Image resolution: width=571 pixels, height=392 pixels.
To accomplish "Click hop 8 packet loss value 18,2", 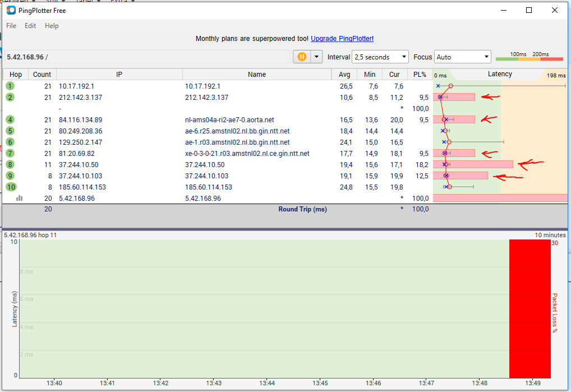I will (422, 165).
